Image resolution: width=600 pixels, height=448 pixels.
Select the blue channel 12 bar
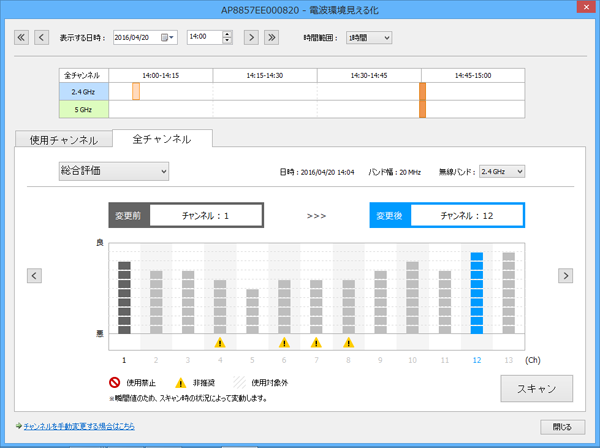[x=477, y=293]
